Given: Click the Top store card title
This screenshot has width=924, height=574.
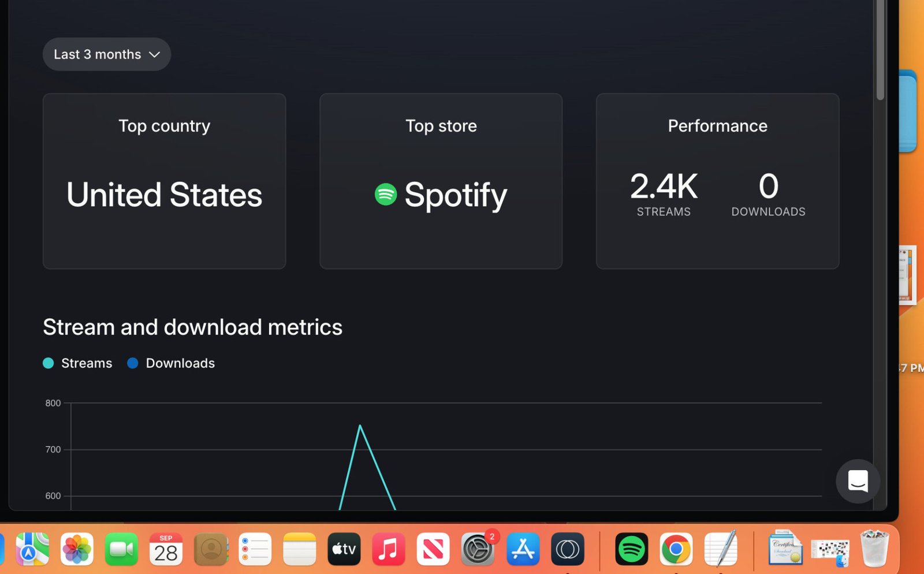Looking at the screenshot, I should pos(441,126).
